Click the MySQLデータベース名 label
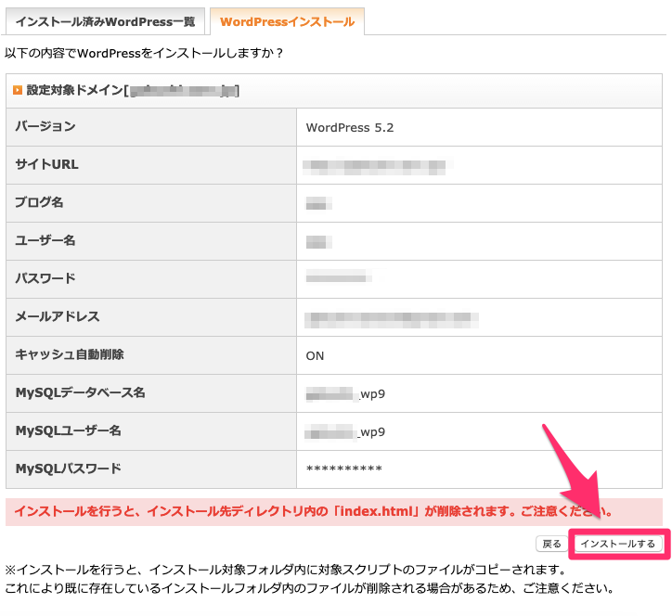 point(80,392)
